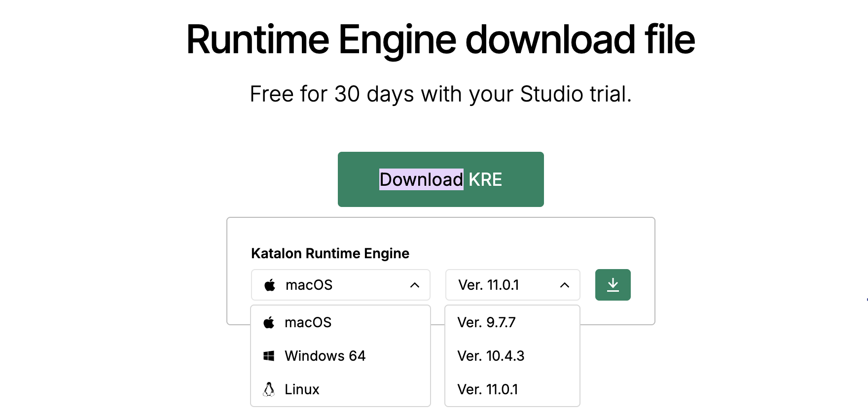Select Linux from the OS list
The width and height of the screenshot is (868, 411).
tap(340, 389)
